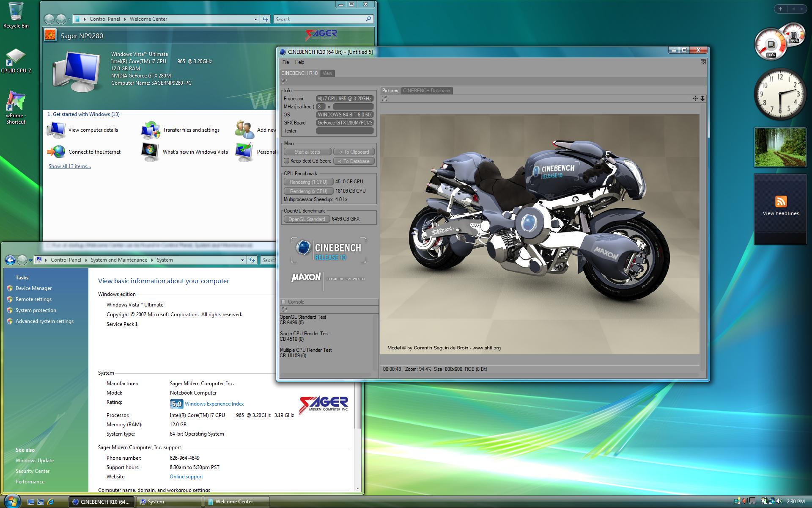812x508 pixels.
Task: Click the Start all tests button
Action: point(307,152)
